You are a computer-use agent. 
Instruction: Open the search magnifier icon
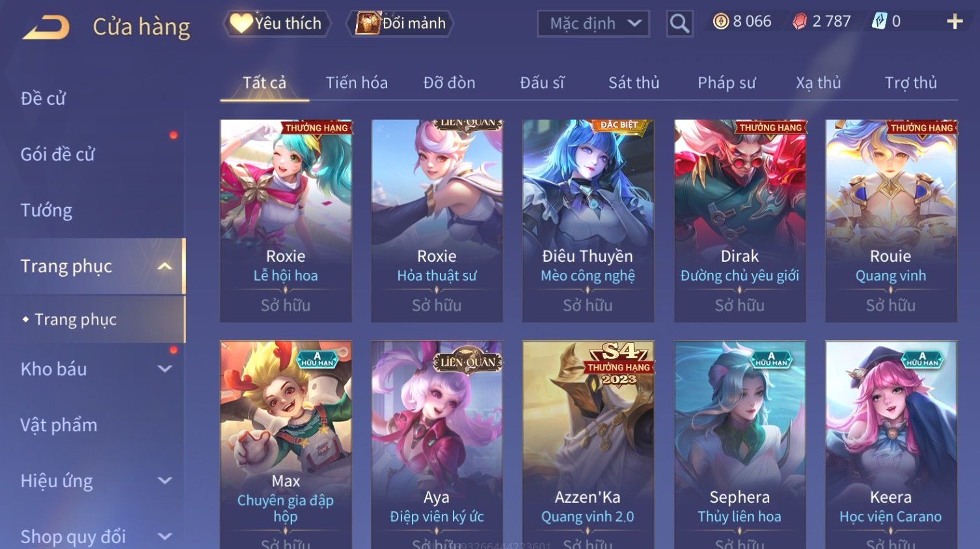point(679,23)
